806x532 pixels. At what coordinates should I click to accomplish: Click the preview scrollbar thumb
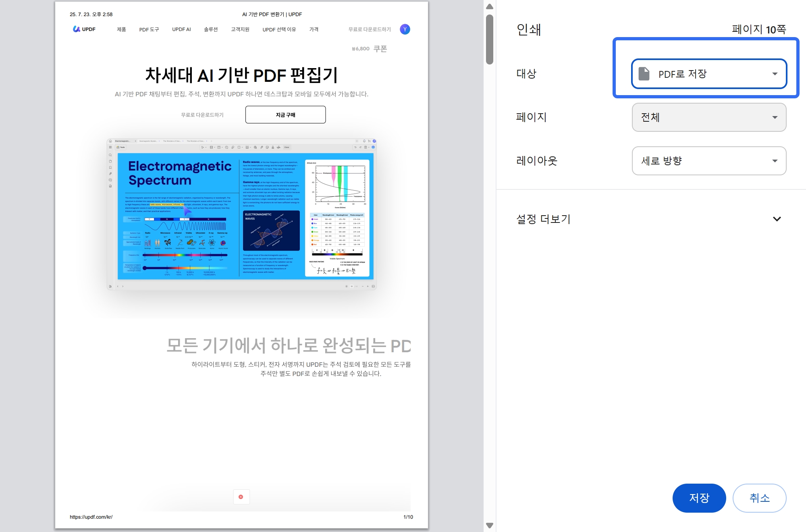490,39
